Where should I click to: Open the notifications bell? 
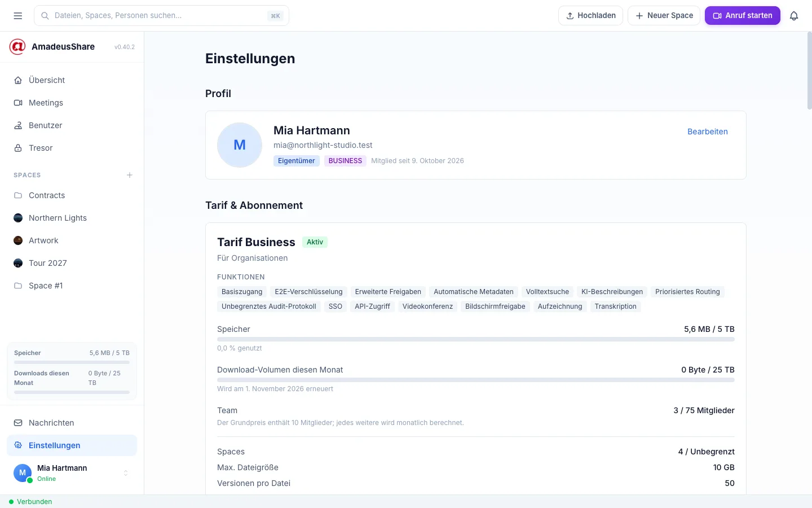tap(794, 16)
